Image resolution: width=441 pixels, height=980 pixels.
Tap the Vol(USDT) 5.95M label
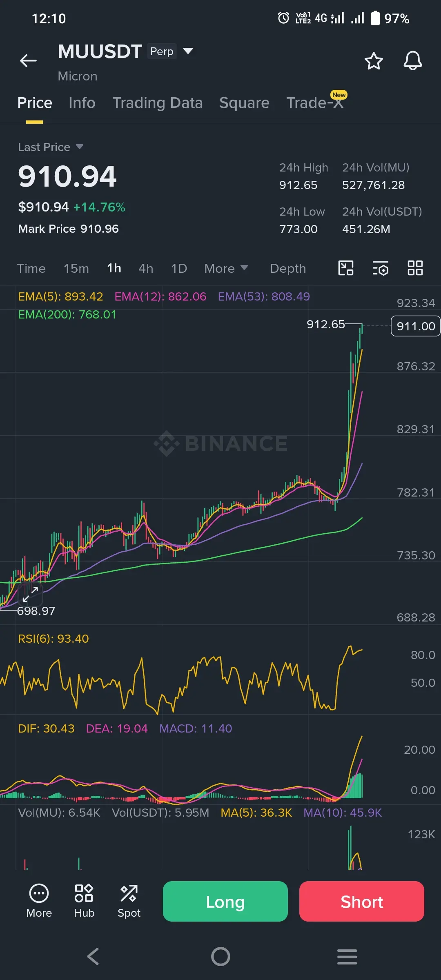[x=160, y=813]
